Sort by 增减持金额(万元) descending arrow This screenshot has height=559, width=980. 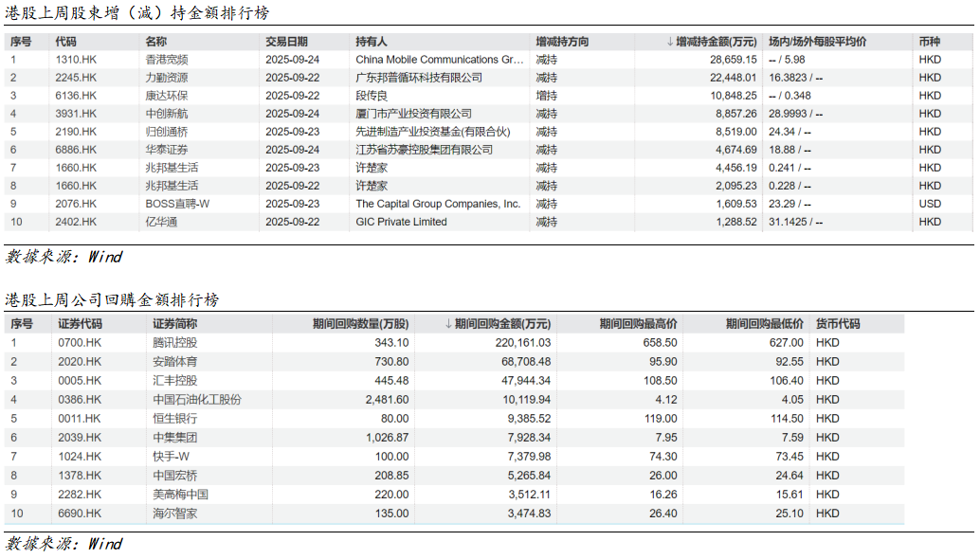(671, 43)
